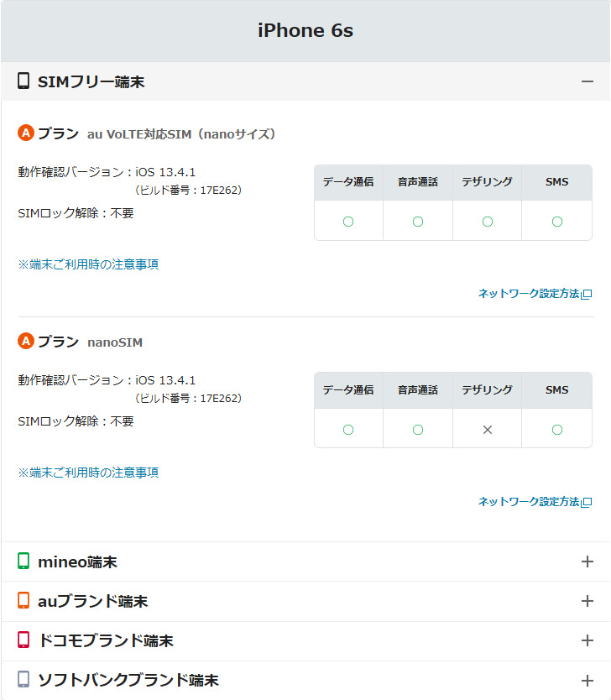
Task: Expand the auブランド端末 section plus sign
Action: [587, 601]
